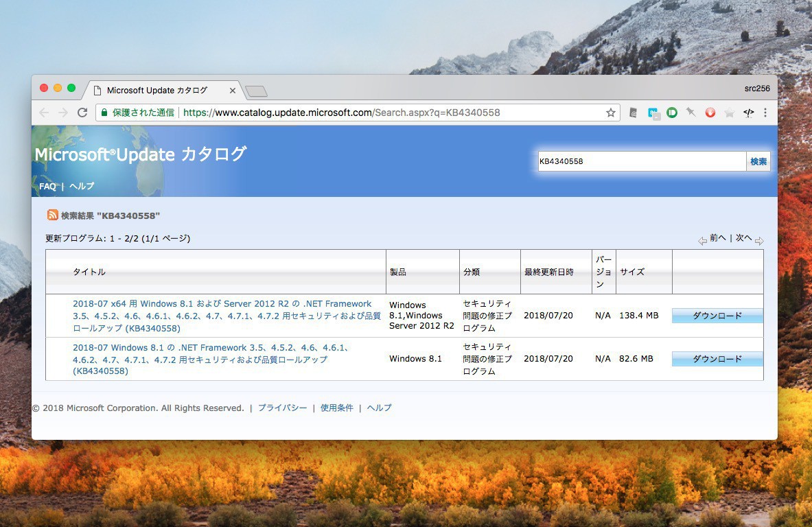
Task: Close the Microsoft Update カタログ tab
Action: tap(233, 91)
